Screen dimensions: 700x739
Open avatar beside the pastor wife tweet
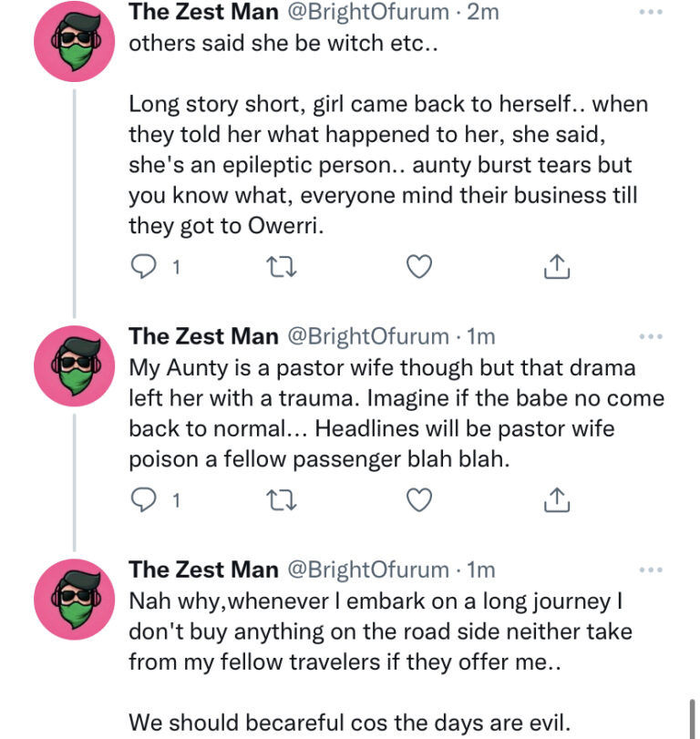pyautogui.click(x=73, y=365)
